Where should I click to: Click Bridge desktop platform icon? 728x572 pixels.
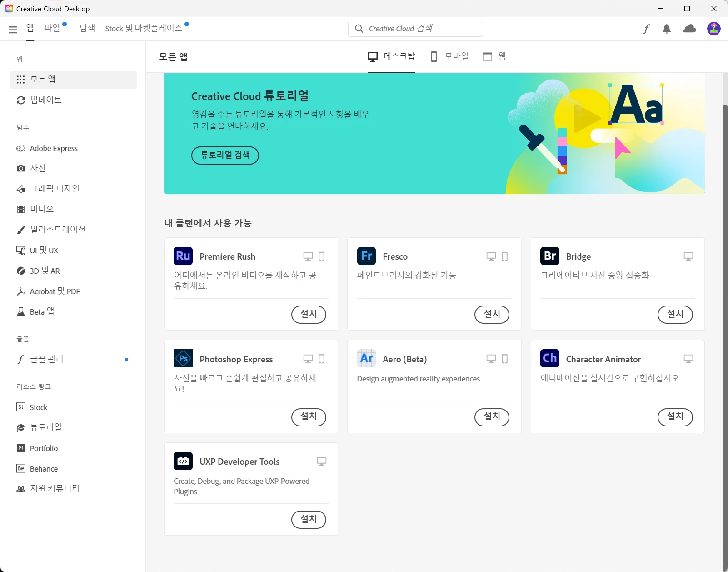688,256
